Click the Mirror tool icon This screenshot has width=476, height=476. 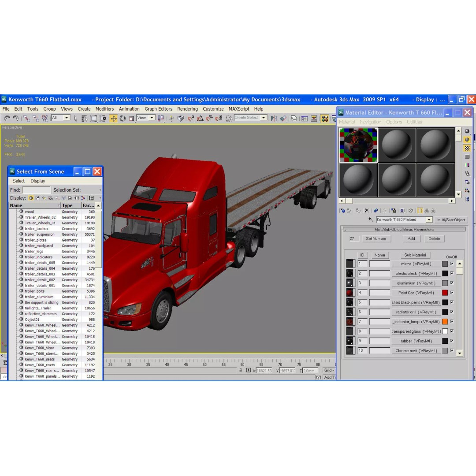pyautogui.click(x=274, y=119)
